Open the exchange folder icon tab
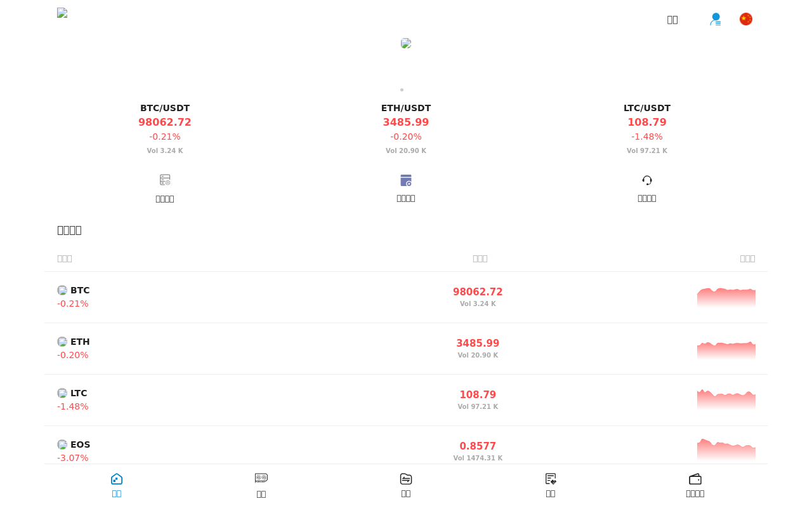 click(x=406, y=479)
